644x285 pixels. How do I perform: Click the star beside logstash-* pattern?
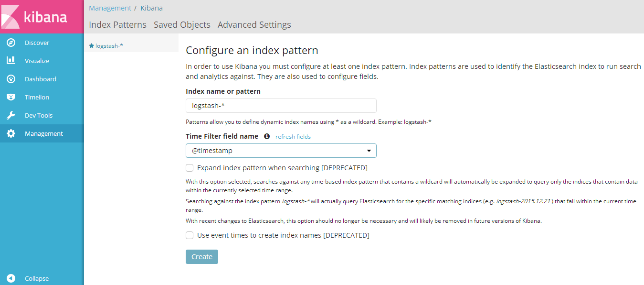[92, 46]
